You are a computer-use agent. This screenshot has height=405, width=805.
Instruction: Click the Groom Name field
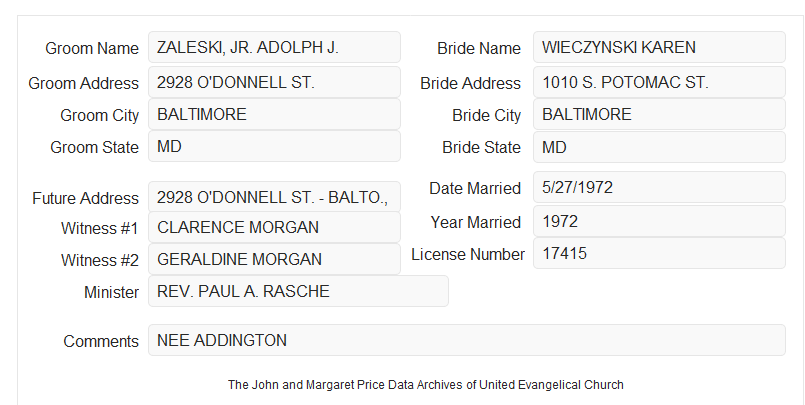click(274, 47)
